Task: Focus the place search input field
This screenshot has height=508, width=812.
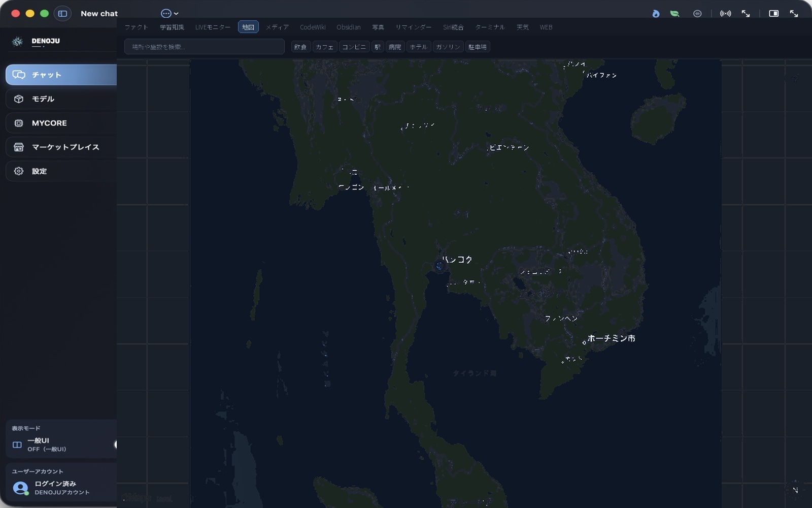Action: [x=204, y=47]
